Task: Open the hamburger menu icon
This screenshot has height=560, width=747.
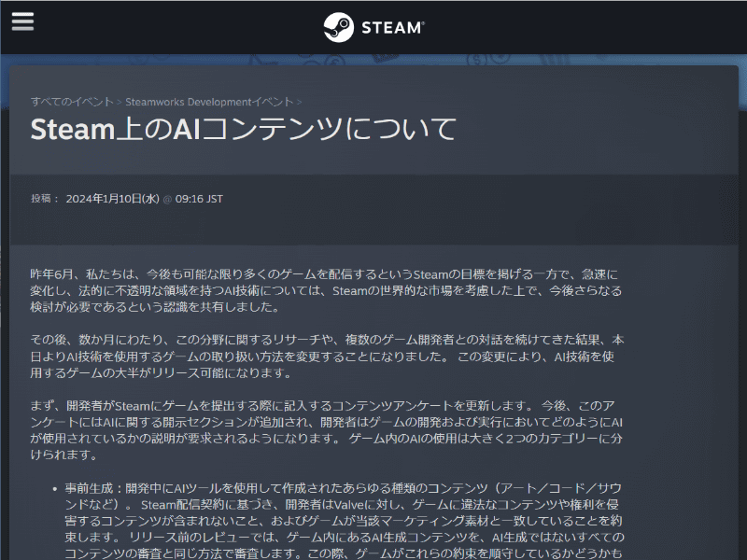Action: (x=22, y=21)
